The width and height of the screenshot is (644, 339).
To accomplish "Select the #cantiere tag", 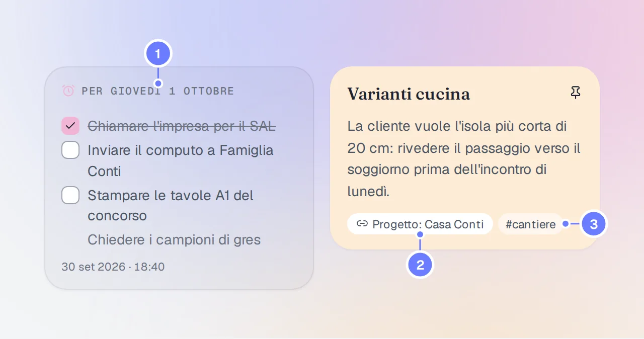I will tap(531, 224).
